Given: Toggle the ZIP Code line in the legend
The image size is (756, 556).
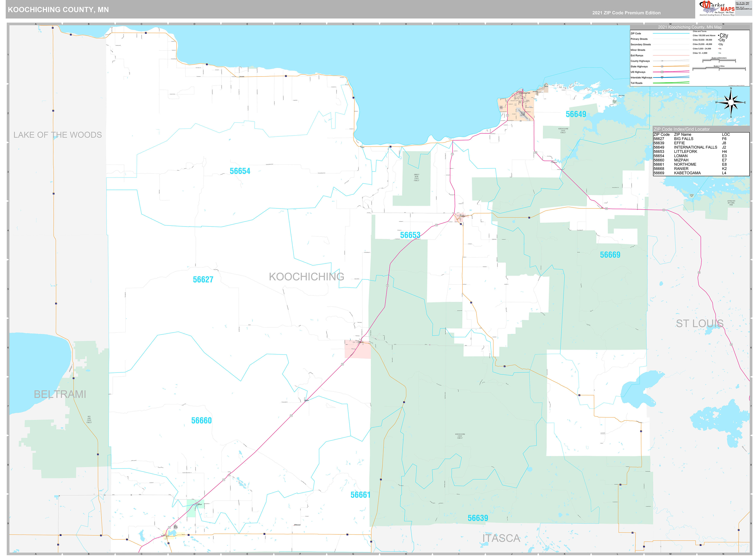Looking at the screenshot, I should (x=671, y=33).
